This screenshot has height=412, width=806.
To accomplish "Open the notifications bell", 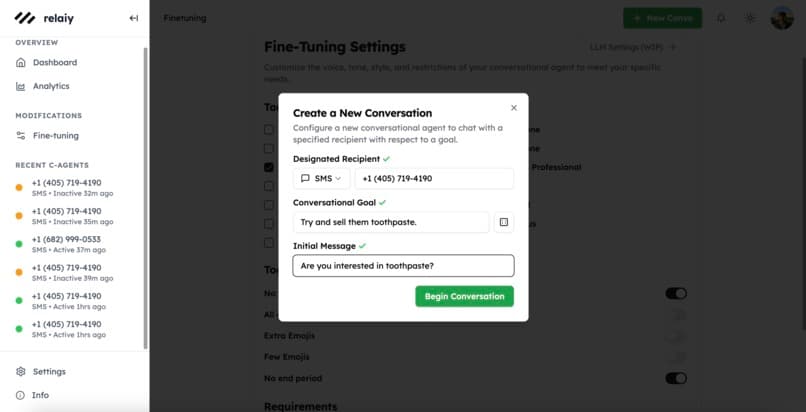I will 721,18.
